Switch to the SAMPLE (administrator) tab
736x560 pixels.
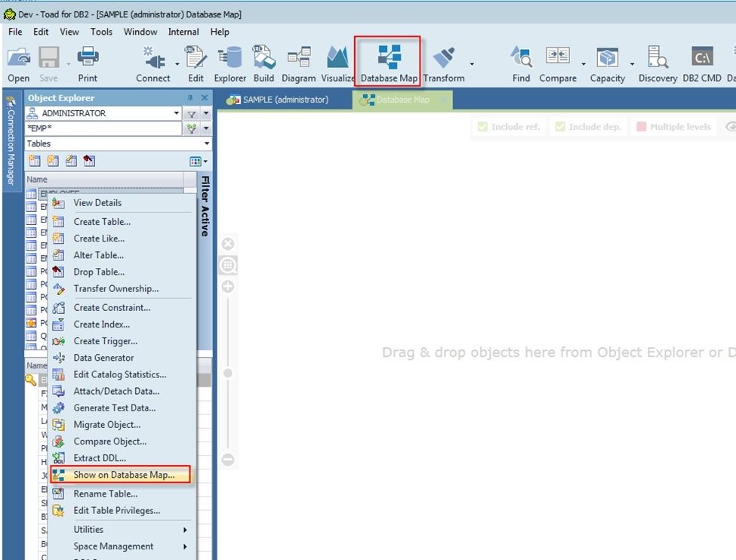(x=278, y=100)
